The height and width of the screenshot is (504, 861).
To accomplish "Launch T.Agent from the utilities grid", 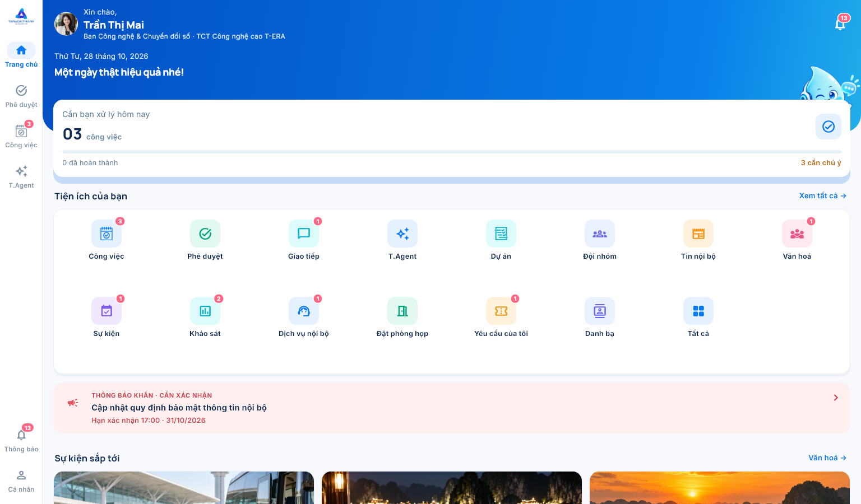I will pyautogui.click(x=402, y=234).
